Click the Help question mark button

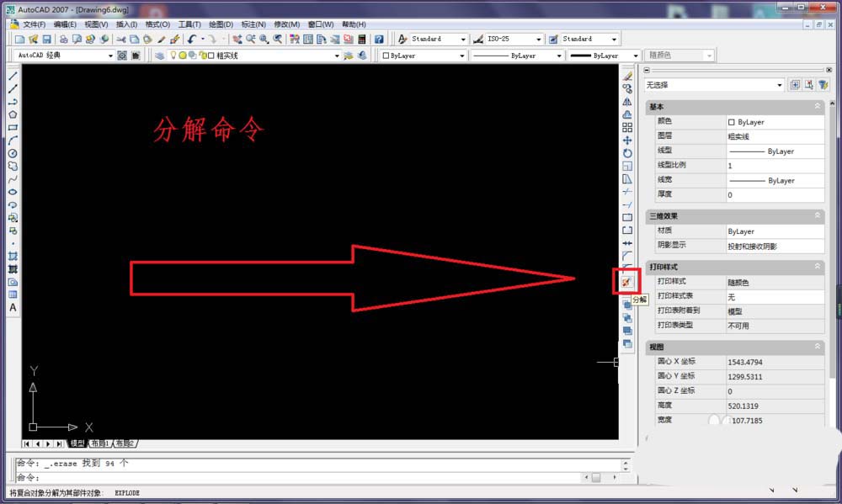[x=381, y=39]
